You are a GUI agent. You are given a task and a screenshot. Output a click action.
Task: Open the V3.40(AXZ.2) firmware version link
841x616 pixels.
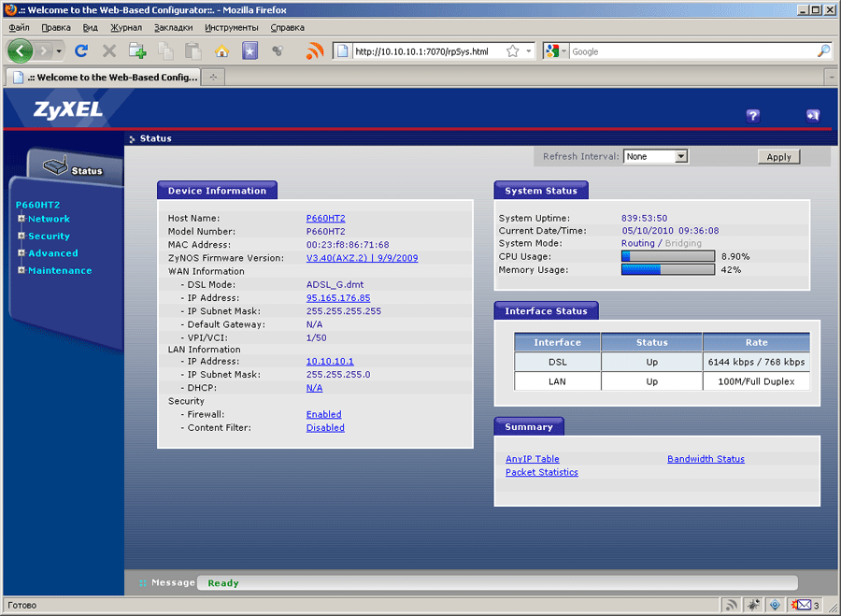tap(362, 258)
